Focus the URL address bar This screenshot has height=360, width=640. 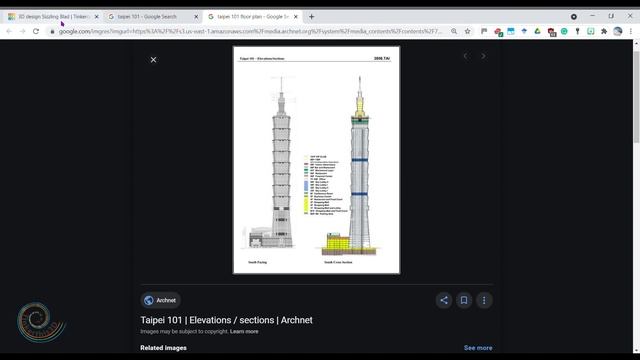tap(250, 31)
